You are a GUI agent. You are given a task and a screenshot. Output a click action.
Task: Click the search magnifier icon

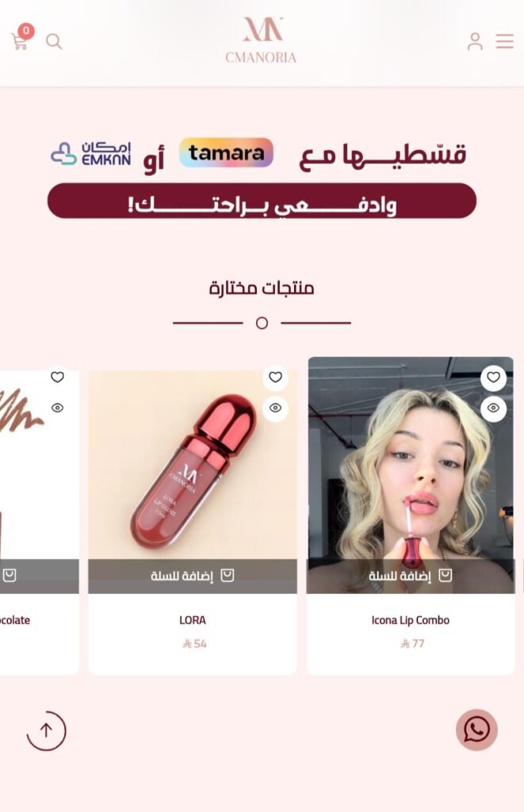(54, 41)
